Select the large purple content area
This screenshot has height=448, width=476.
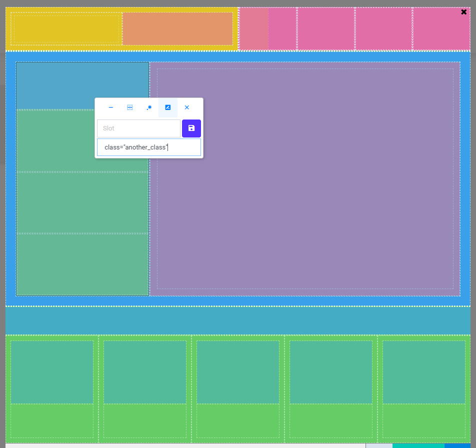pyautogui.click(x=305, y=200)
